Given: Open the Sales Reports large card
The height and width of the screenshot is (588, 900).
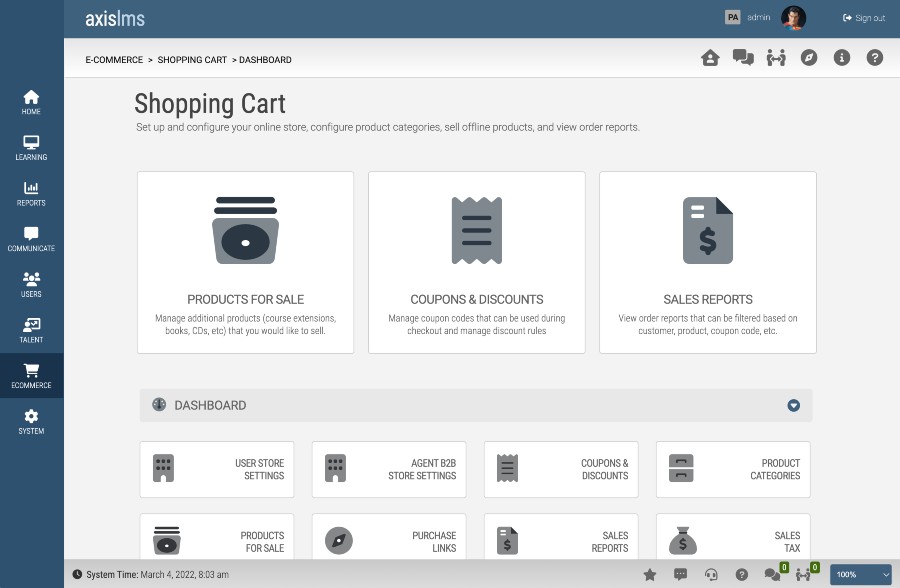Looking at the screenshot, I should click(708, 262).
